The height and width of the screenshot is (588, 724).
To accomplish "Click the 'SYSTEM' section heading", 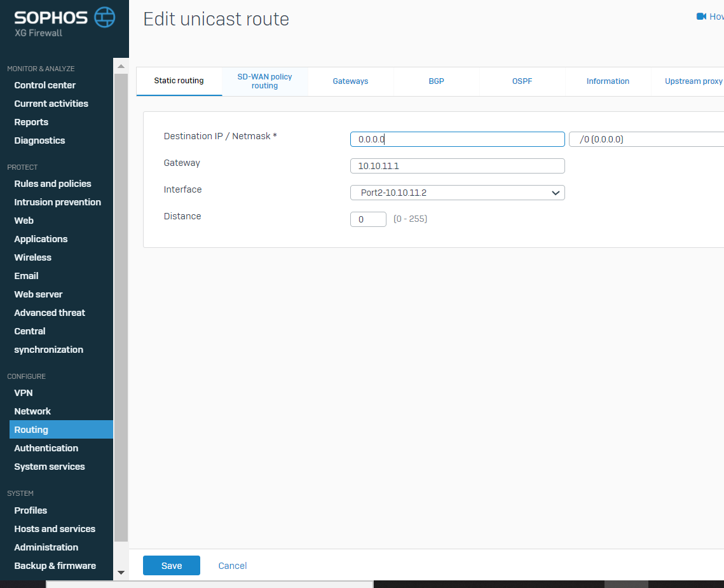I will tap(20, 493).
